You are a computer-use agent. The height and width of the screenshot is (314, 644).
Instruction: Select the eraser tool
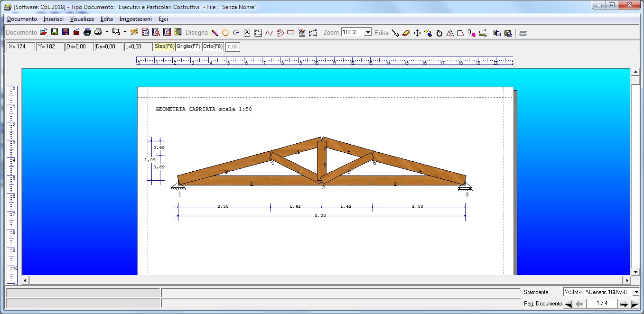click(x=406, y=33)
